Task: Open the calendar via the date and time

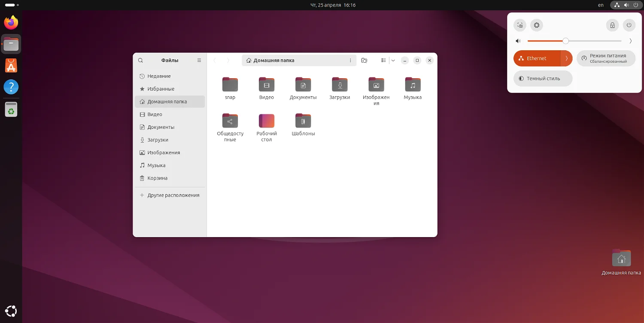Action: click(x=333, y=5)
